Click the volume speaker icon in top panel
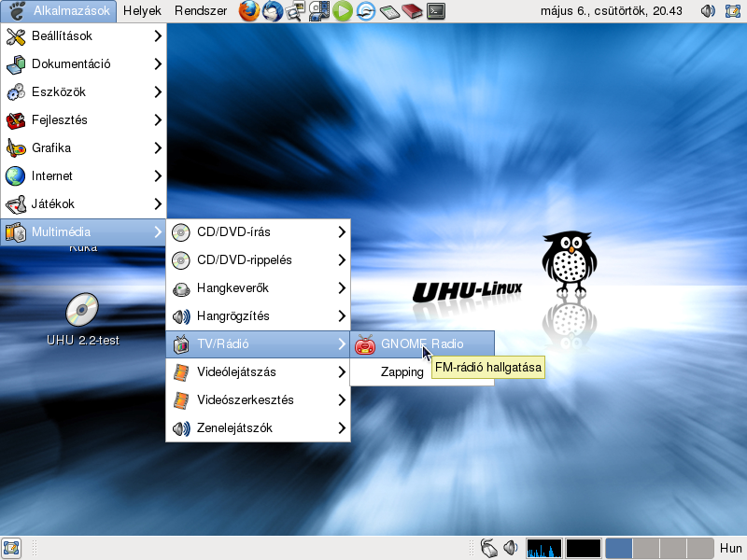This screenshot has width=747, height=560. click(x=708, y=11)
